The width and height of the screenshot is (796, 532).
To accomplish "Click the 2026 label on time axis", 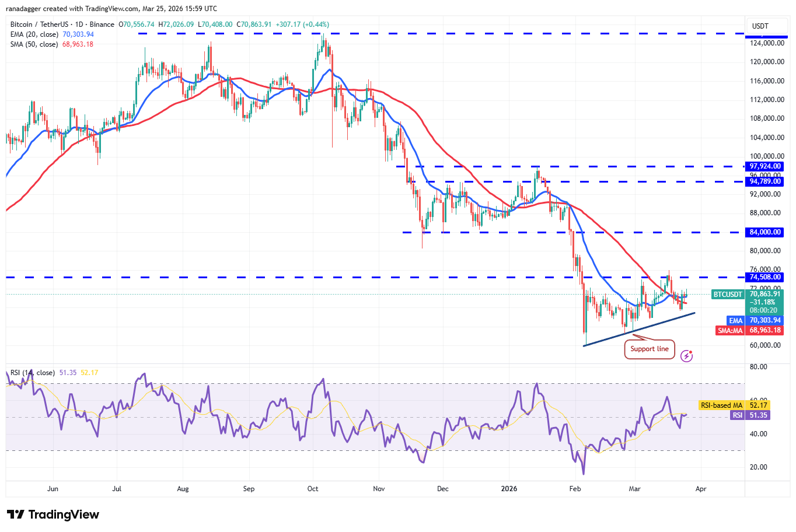I will 509,489.
